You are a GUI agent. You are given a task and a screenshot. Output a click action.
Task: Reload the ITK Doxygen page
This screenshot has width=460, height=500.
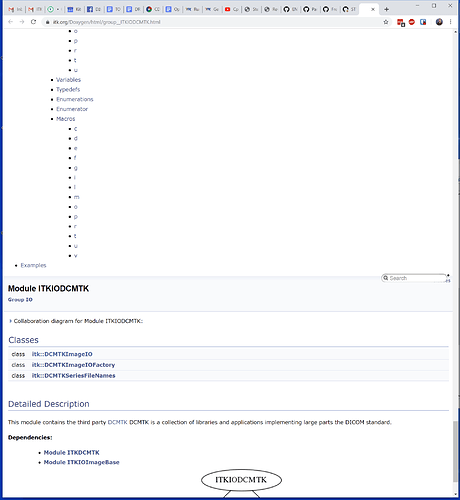click(x=33, y=22)
